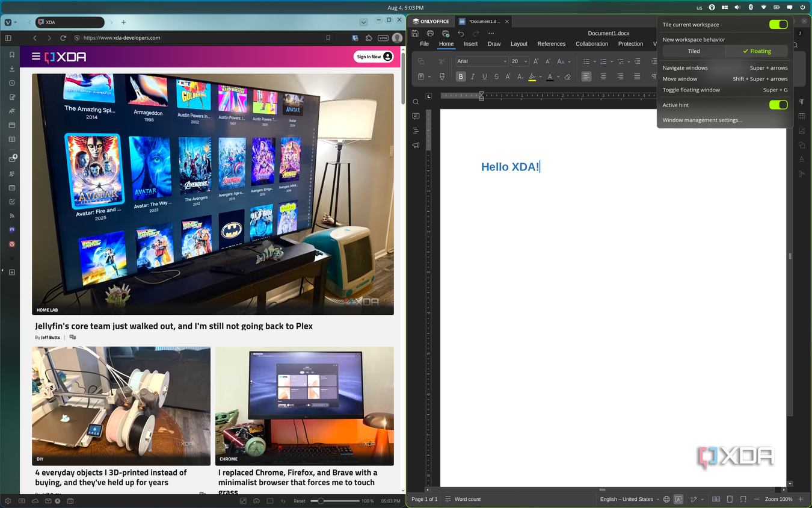
Task: Align paragraph to center in ONLYOFFICE
Action: (603, 76)
